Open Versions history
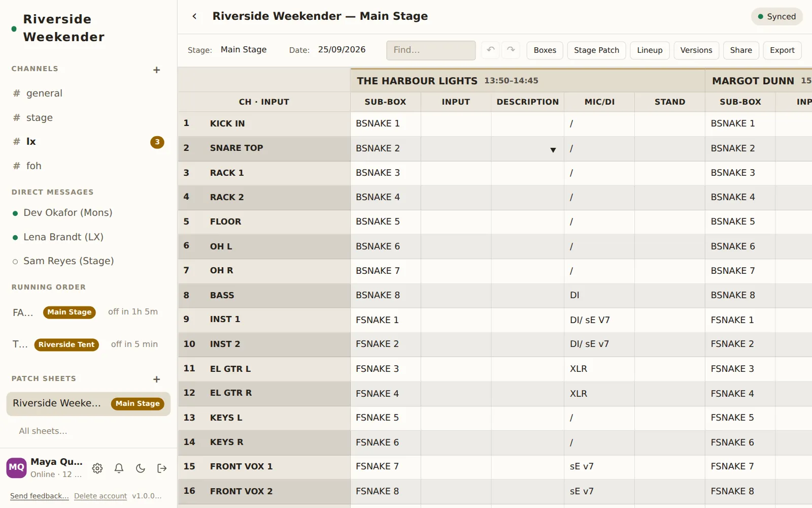This screenshot has width=812, height=508. 696,50
